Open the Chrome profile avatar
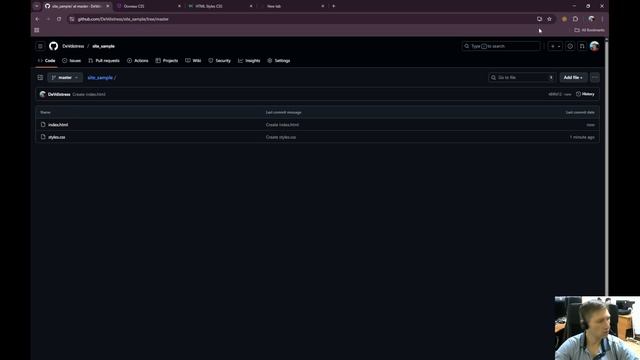This screenshot has height=360, width=640. pyautogui.click(x=591, y=19)
